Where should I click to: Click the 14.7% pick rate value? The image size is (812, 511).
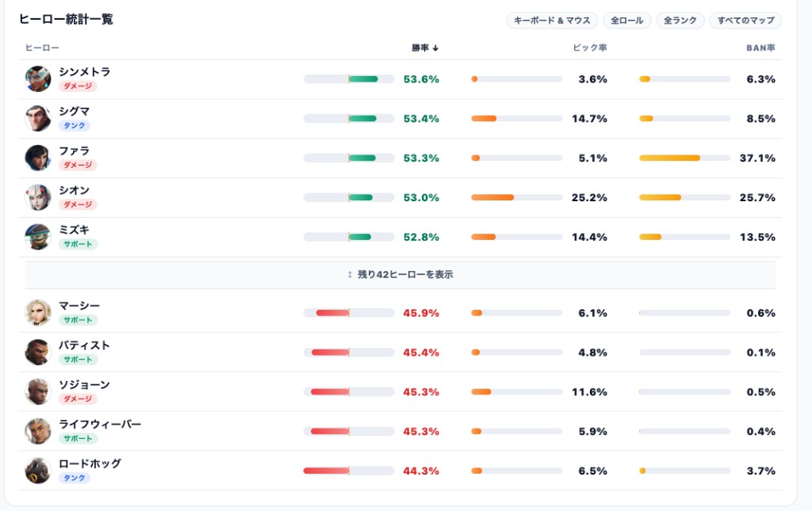pos(589,118)
